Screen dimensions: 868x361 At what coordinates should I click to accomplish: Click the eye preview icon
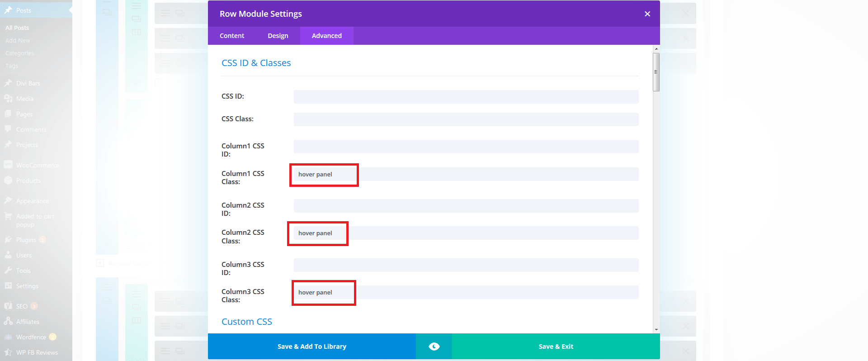(434, 347)
